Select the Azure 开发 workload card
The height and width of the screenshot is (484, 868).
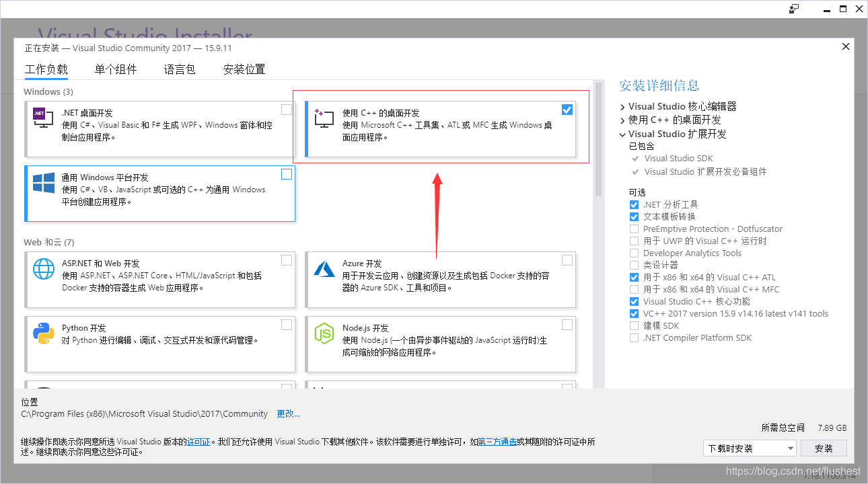tap(441, 281)
